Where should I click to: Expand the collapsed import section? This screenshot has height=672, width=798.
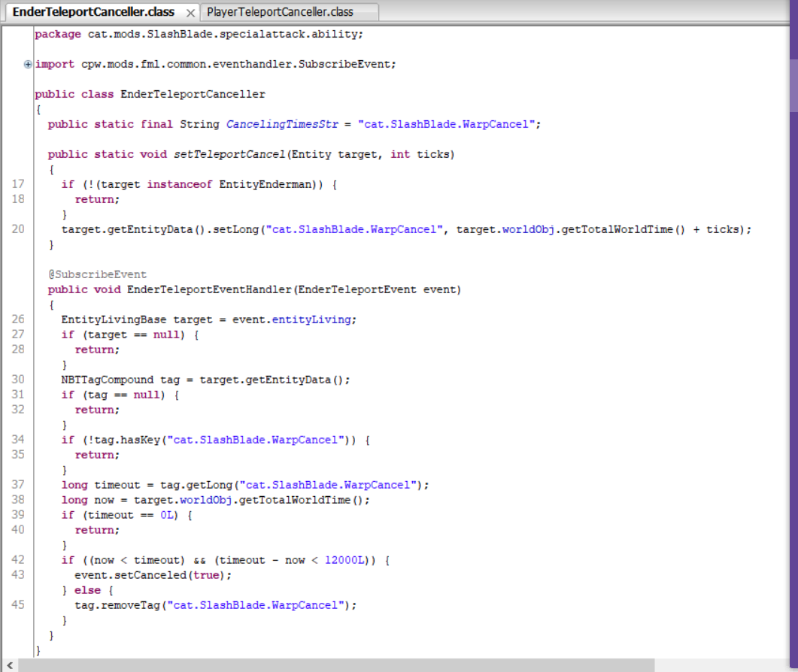(28, 64)
